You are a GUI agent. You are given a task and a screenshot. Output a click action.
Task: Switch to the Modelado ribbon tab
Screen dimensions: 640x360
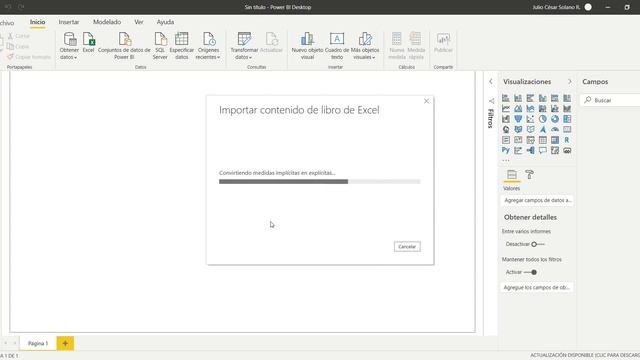point(107,22)
